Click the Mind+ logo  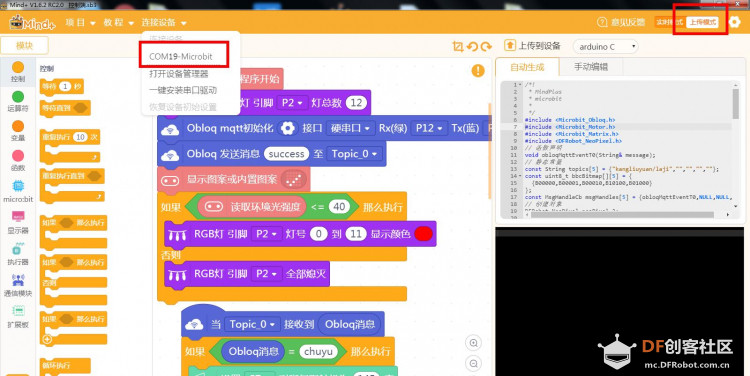click(x=32, y=22)
